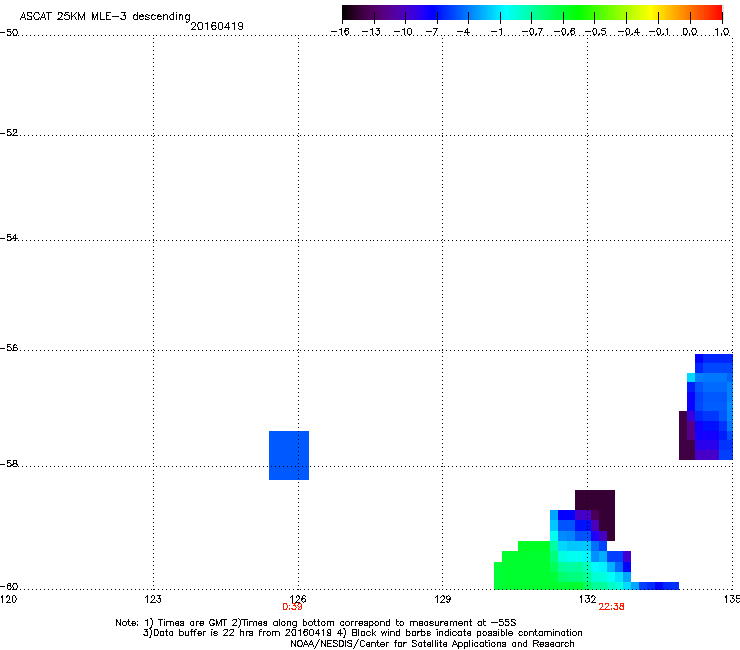Screen dimensions: 740x650
Task: Click the colorbar tick label 1.0
Action: (722, 32)
